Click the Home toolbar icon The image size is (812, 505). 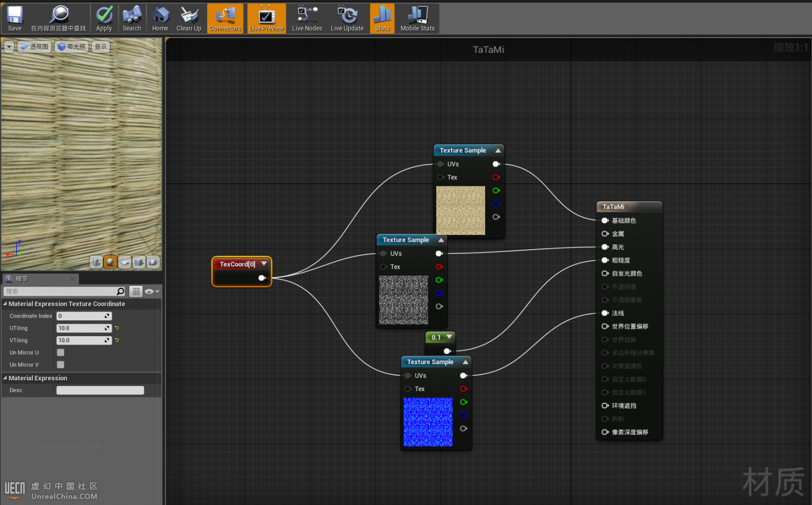coord(160,19)
